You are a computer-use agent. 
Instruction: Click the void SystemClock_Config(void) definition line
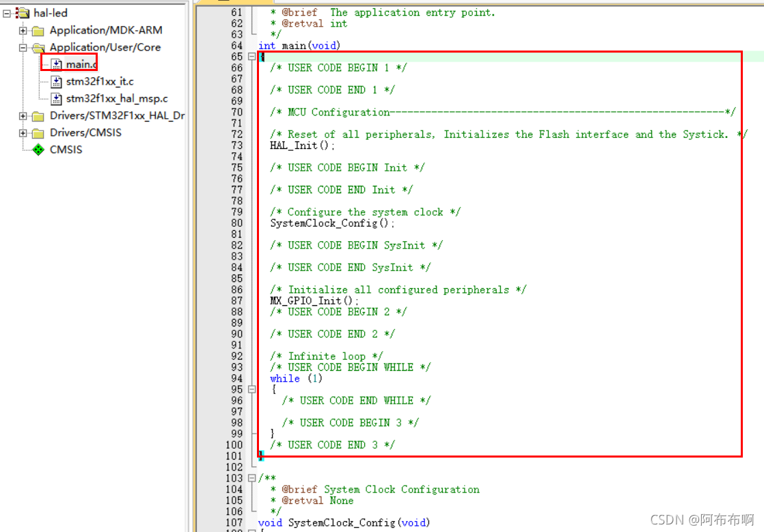[344, 523]
